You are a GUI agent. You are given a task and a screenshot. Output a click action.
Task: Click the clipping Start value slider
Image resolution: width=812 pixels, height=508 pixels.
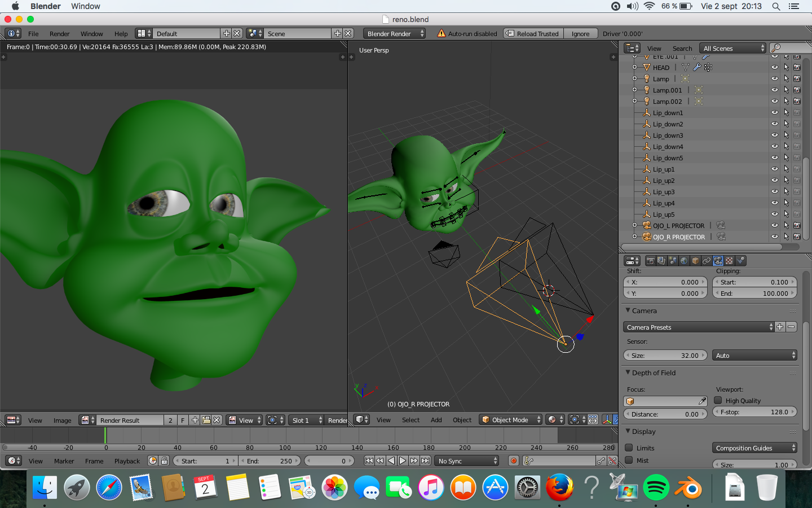[x=754, y=282]
